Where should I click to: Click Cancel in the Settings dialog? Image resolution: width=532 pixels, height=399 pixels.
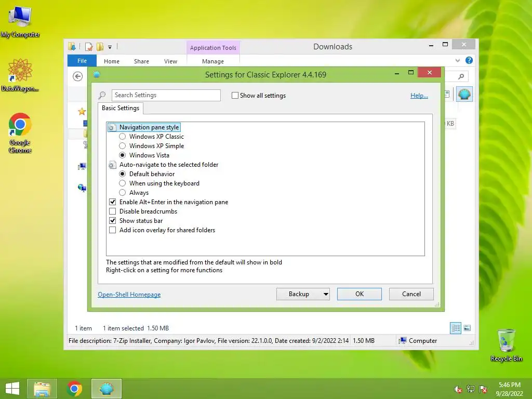coord(411,294)
